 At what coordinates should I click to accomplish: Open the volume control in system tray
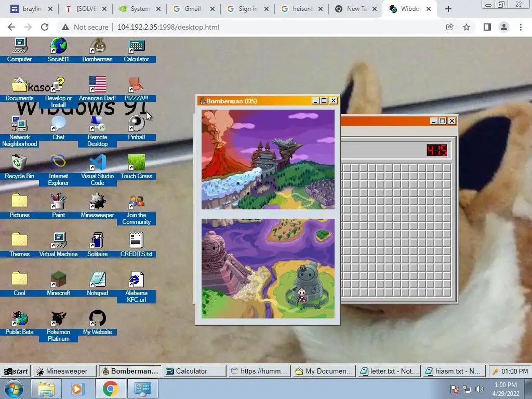pyautogui.click(x=480, y=389)
